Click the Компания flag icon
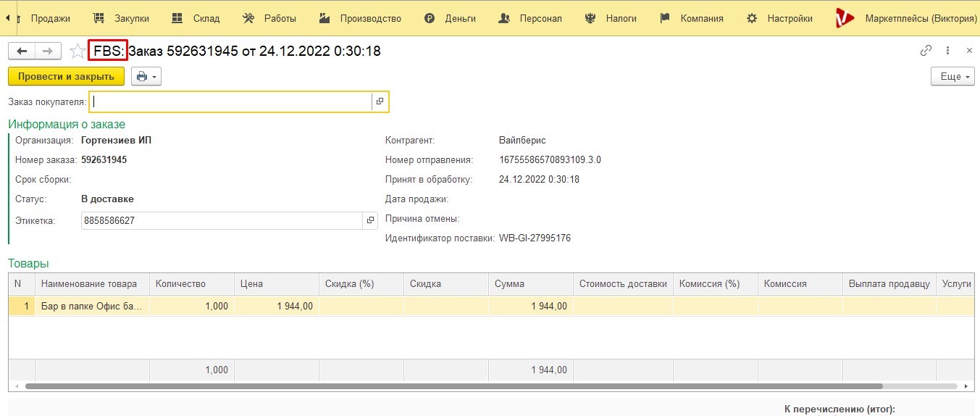The width and height of the screenshot is (980, 416). point(665,18)
